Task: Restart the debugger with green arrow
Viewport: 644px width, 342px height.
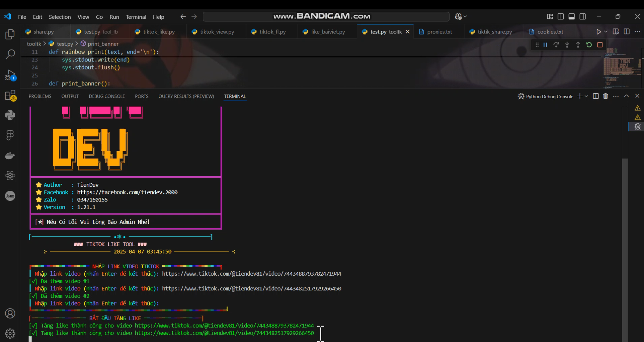Action: (589, 45)
